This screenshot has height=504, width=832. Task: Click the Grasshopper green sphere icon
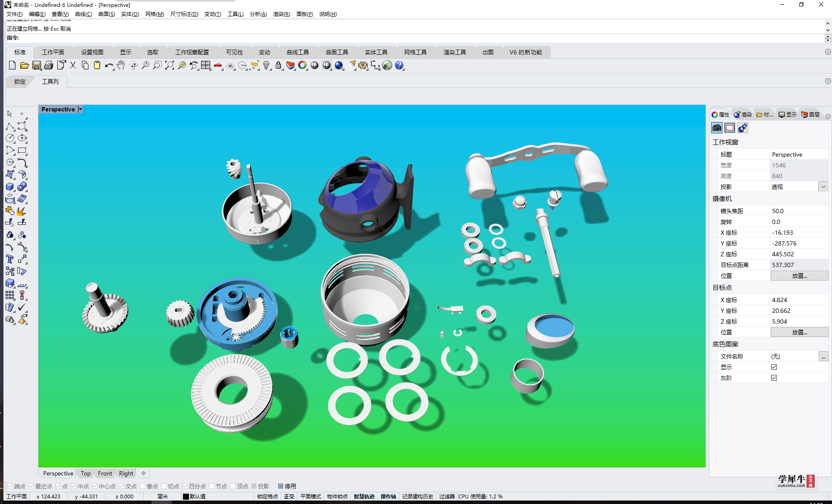(x=387, y=65)
